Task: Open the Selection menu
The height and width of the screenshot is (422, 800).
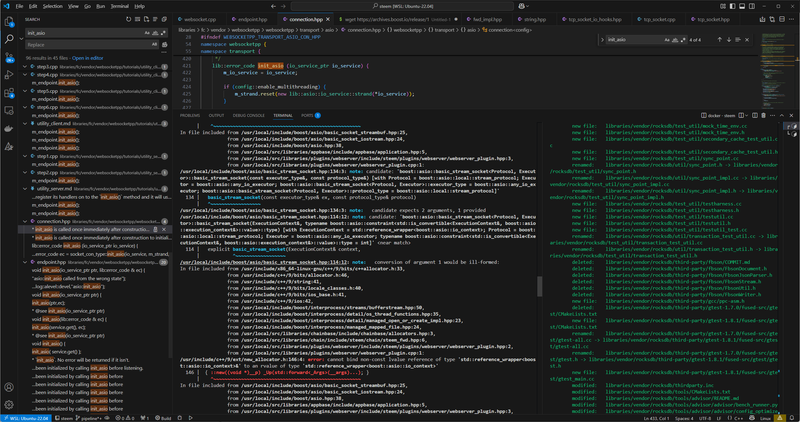Action: coord(52,6)
